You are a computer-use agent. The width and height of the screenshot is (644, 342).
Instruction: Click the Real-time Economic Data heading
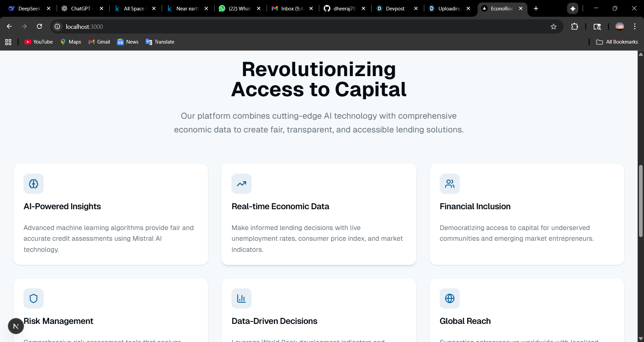coord(280,207)
